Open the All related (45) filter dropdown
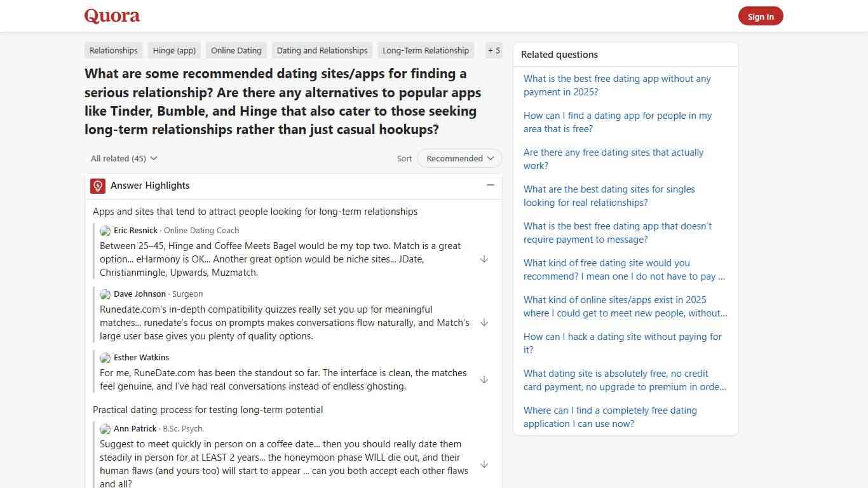 pos(124,158)
